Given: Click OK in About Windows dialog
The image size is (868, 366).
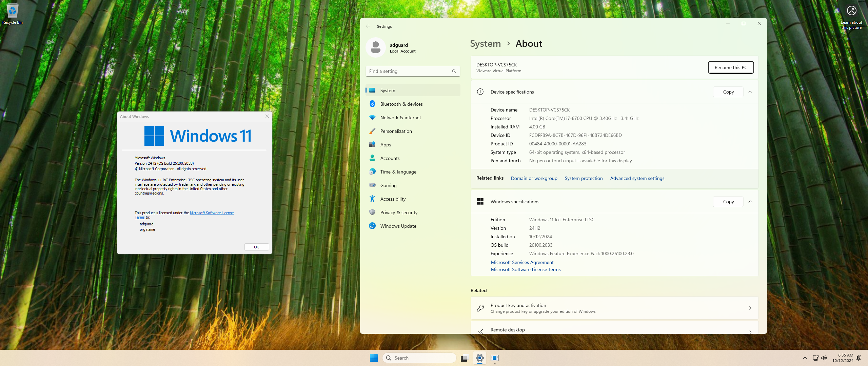Looking at the screenshot, I should pos(256,247).
